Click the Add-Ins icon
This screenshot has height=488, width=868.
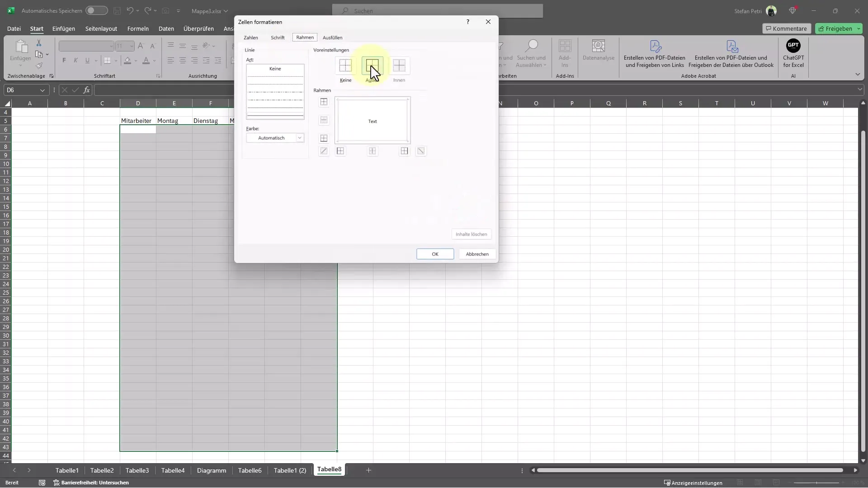565,46
